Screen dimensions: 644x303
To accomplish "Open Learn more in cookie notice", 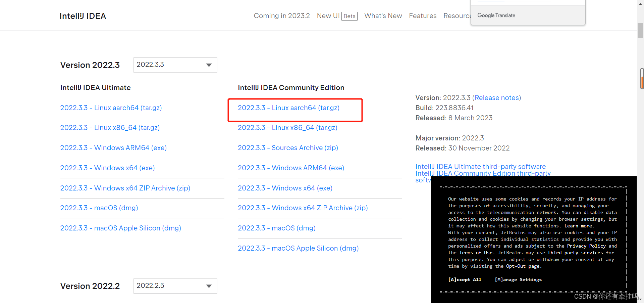I will click(x=579, y=226).
